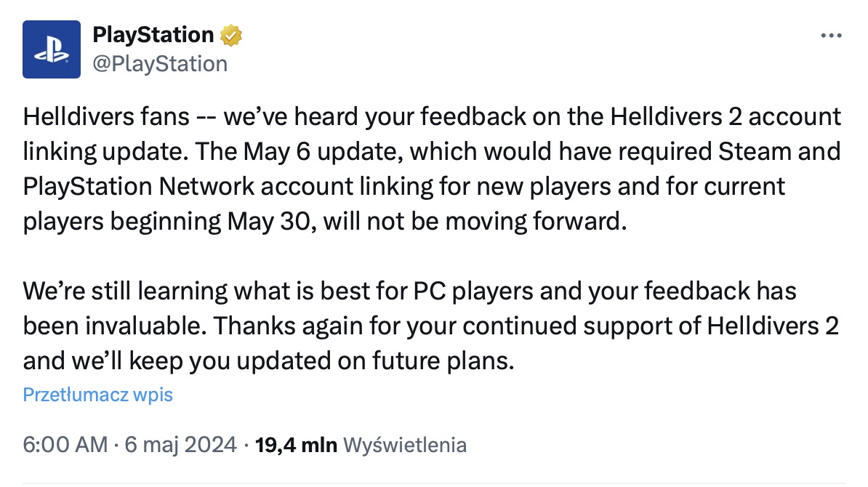The height and width of the screenshot is (487, 868).
Task: Click "will not be moving forward" text
Action: (475, 222)
